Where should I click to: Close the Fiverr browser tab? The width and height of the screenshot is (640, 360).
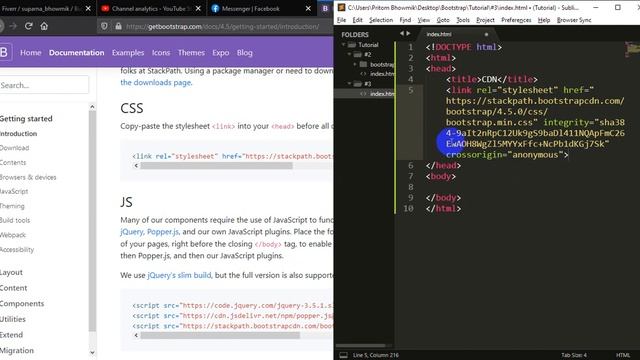point(88,9)
